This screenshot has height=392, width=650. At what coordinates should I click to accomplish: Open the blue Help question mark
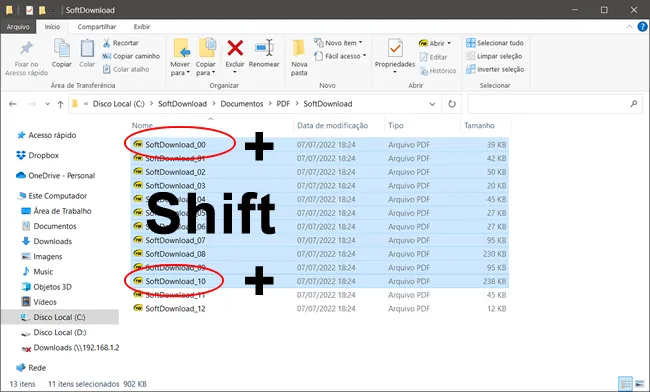point(642,27)
